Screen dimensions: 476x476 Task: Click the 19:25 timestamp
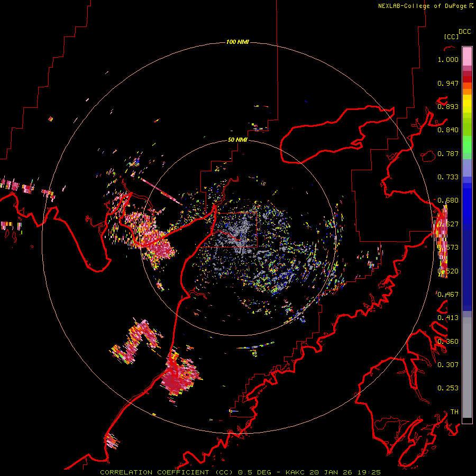pyautogui.click(x=369, y=472)
